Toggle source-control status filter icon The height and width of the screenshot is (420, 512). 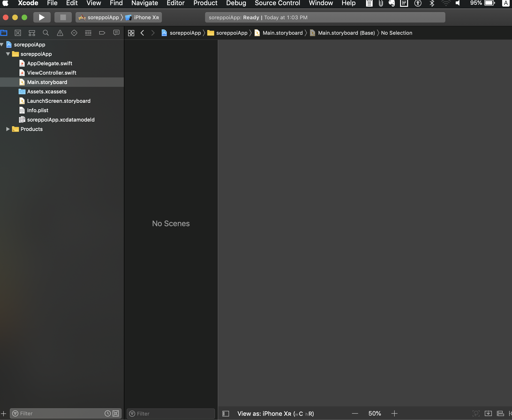116,413
